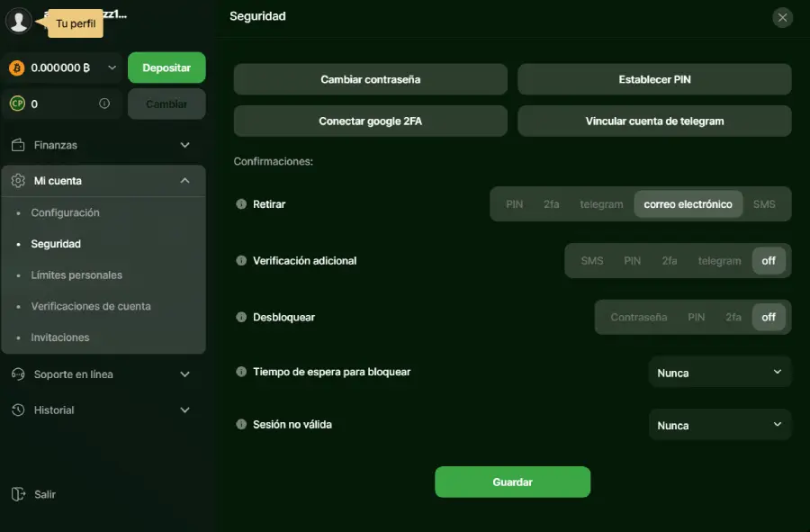The image size is (810, 532).
Task: Set Verificación adicional to off
Action: 769,261
